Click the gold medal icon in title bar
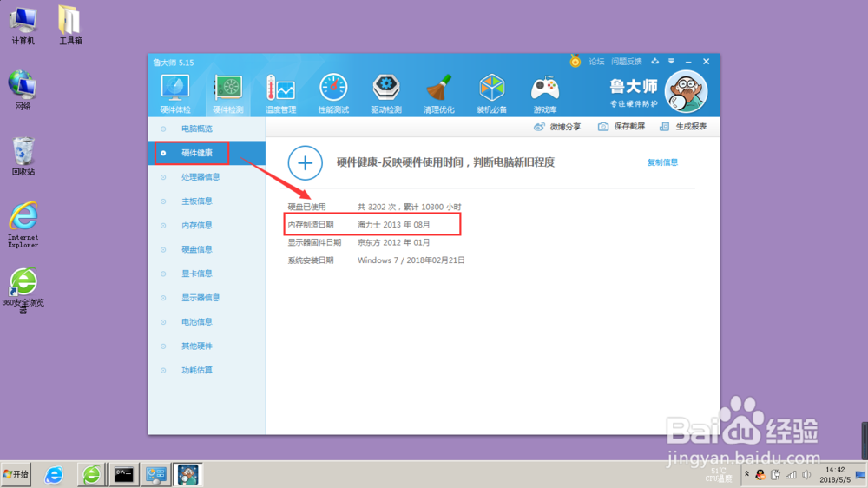Screen dimensions: 868x488 tap(575, 61)
